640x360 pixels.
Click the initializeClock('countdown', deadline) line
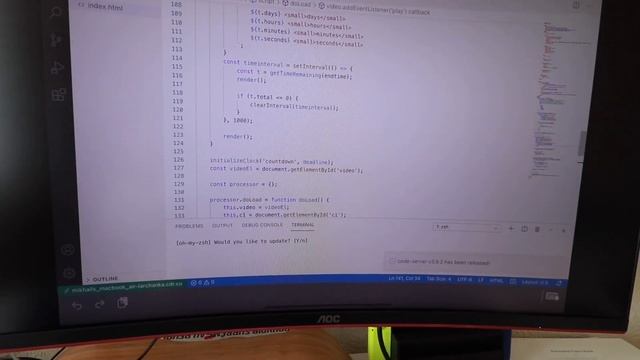[x=271, y=161]
